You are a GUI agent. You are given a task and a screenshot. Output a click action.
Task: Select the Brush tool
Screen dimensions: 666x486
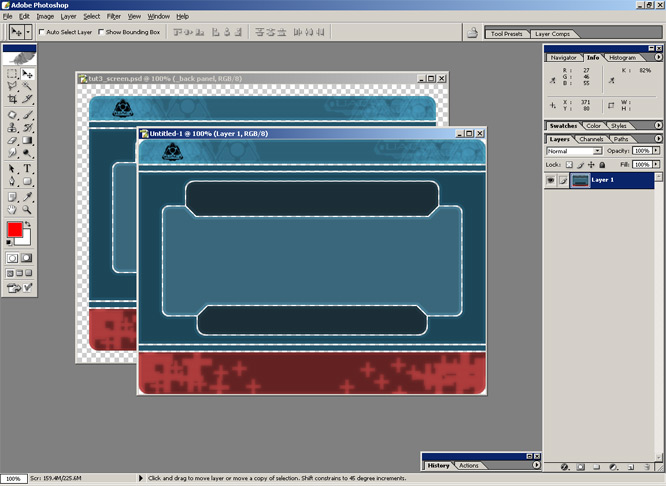[x=27, y=115]
